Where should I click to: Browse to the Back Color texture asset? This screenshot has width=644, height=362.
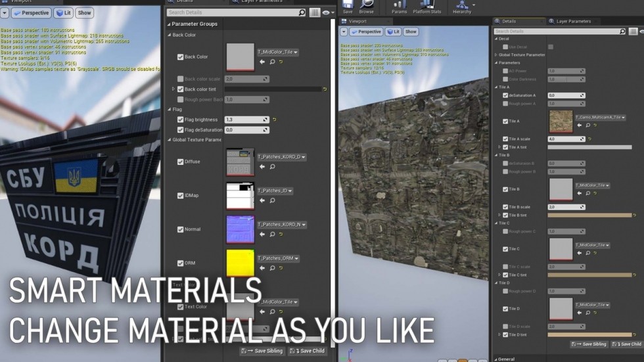(x=272, y=62)
